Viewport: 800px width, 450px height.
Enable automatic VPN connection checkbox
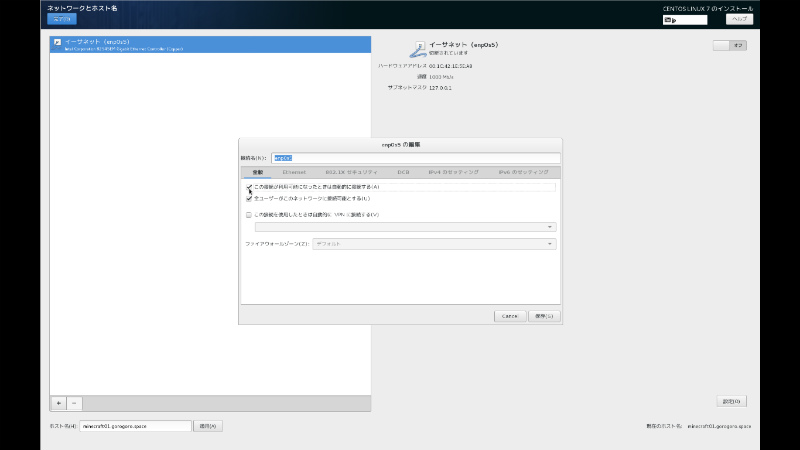pyautogui.click(x=249, y=214)
